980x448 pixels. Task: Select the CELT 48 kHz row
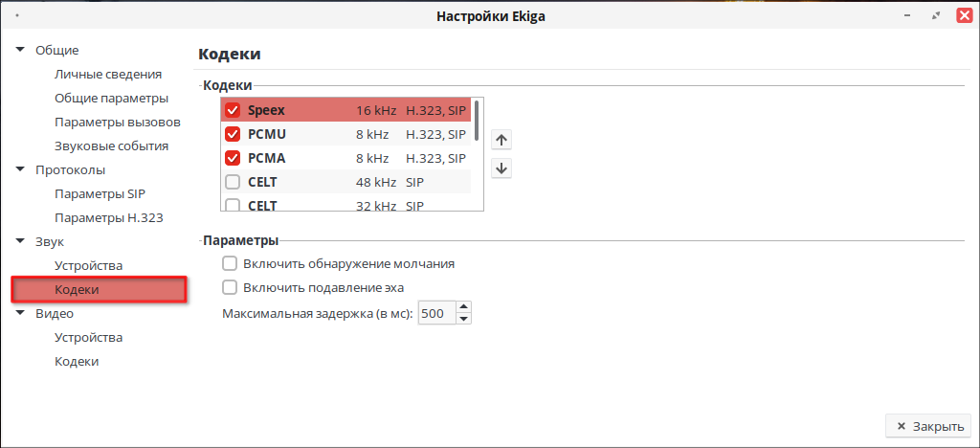345,182
